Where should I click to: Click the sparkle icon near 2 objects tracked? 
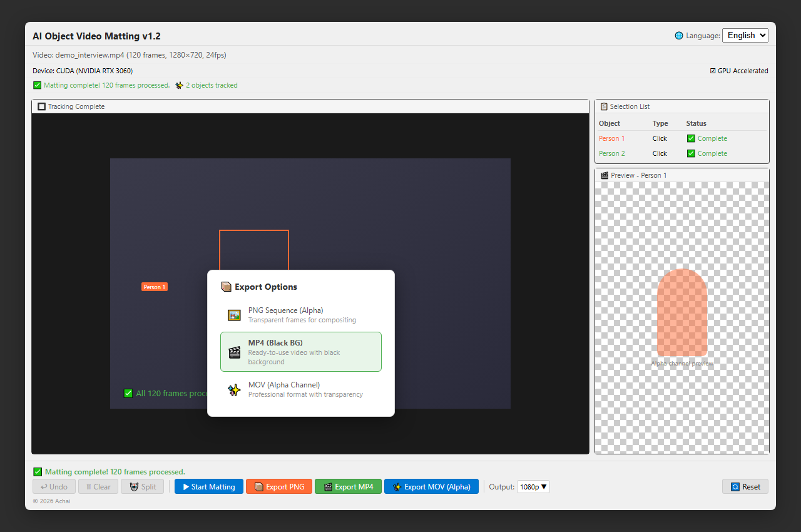[x=179, y=85]
